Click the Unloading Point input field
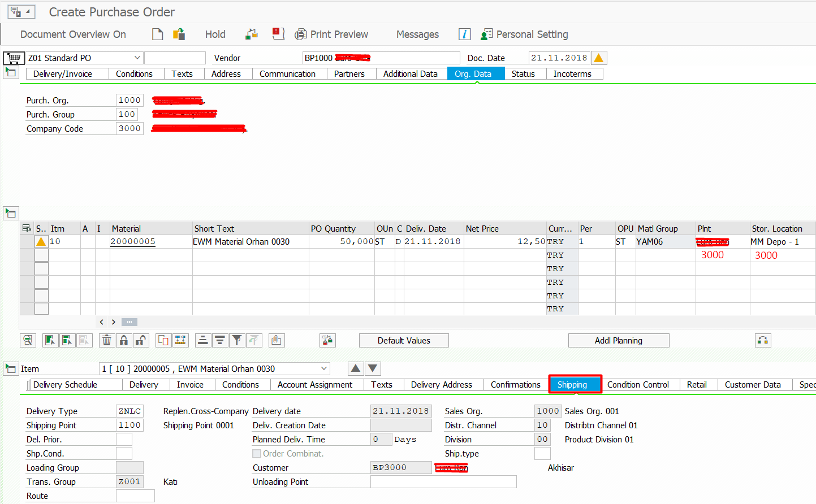The height and width of the screenshot is (504, 816). (x=443, y=481)
